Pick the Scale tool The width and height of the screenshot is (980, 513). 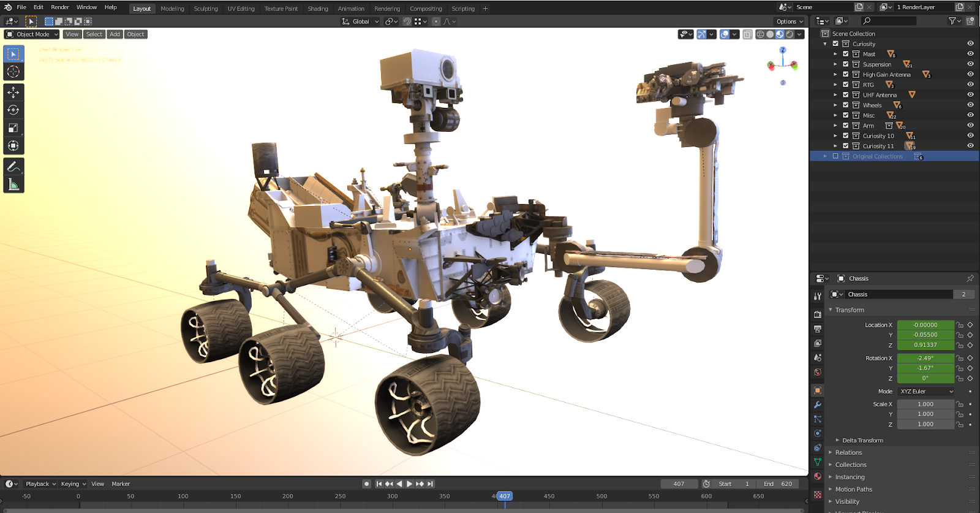pyautogui.click(x=13, y=128)
